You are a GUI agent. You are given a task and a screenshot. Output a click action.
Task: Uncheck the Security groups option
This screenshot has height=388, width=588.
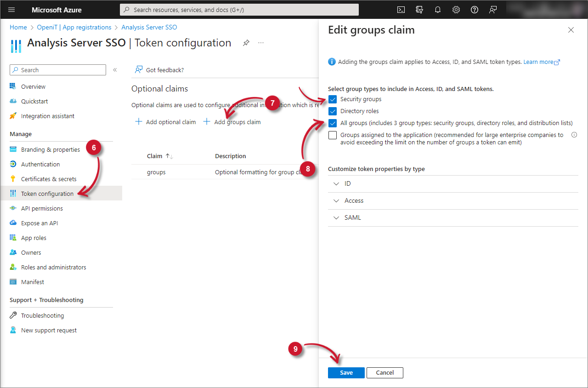point(333,99)
